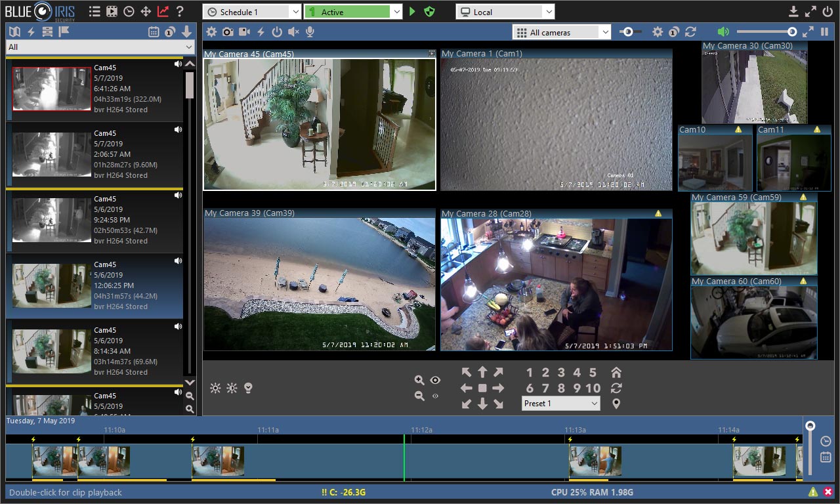Trigger the camera with the lightning bolt icon

click(261, 31)
